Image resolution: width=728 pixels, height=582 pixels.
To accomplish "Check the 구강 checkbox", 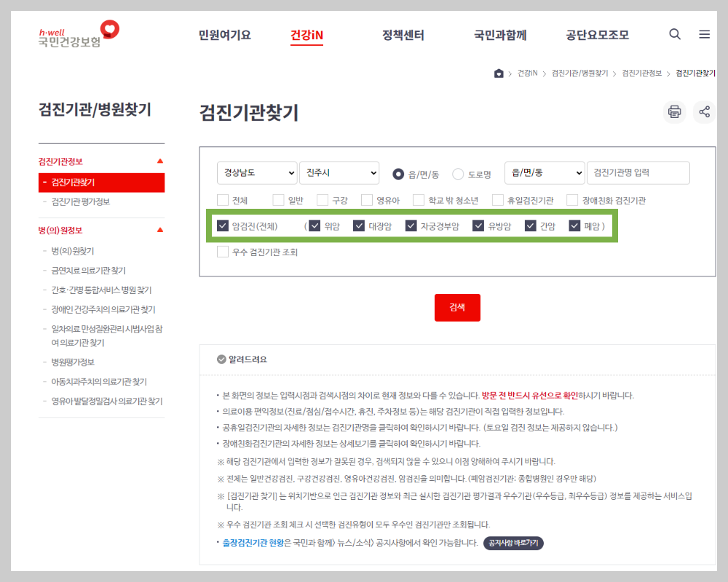I will coord(323,200).
